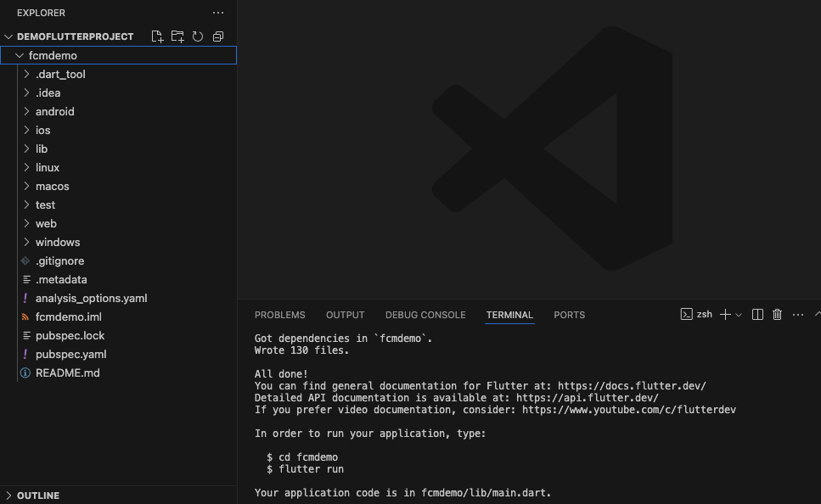
Task: Switch to the DEBUG CONSOLE tab
Action: [x=425, y=315]
